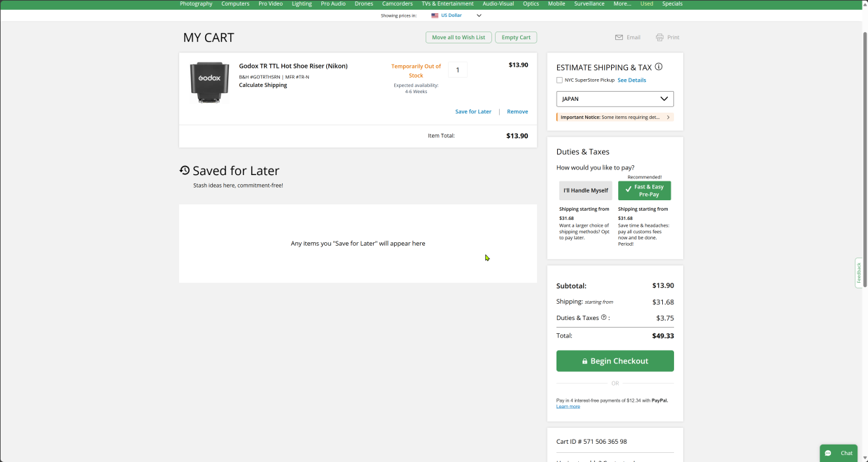Expand the Important Notice banner
868x462 pixels.
615,117
